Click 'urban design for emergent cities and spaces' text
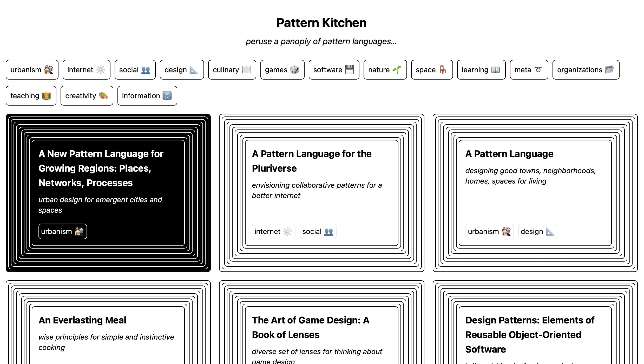This screenshot has width=644, height=364. click(100, 205)
